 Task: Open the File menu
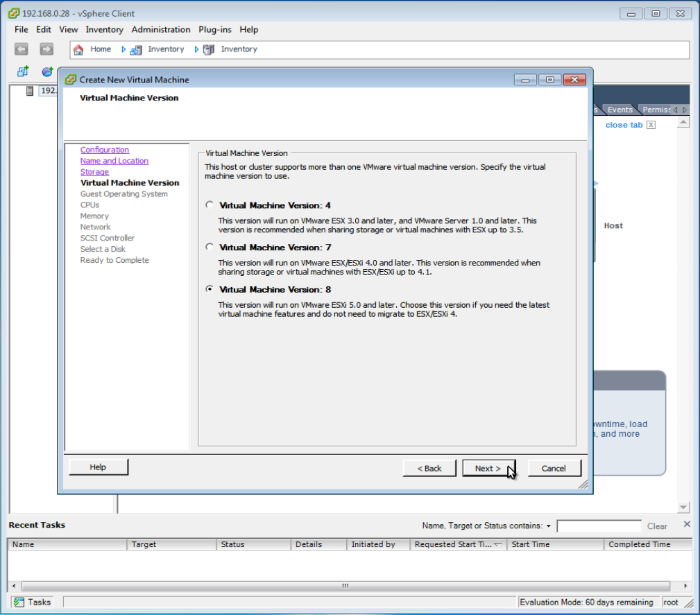coord(21,29)
